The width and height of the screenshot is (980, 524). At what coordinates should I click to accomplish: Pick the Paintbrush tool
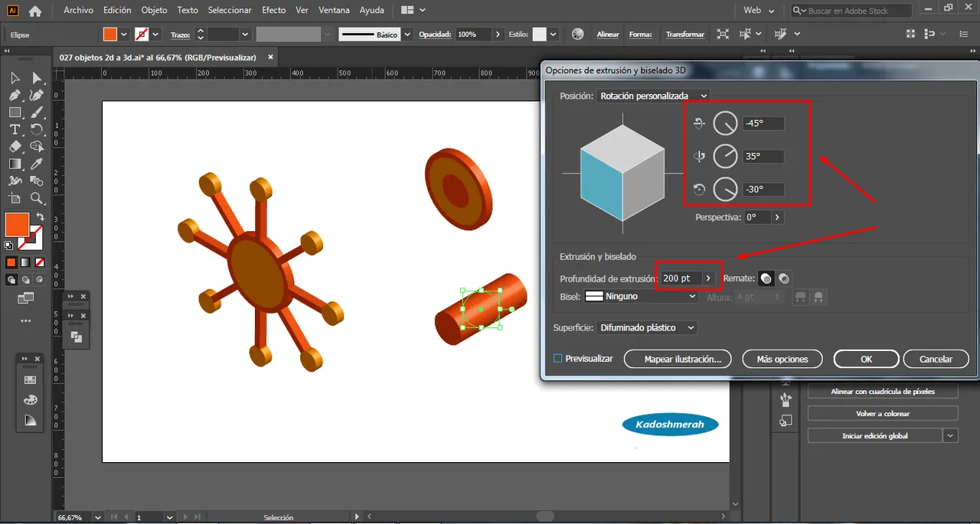click(x=36, y=112)
